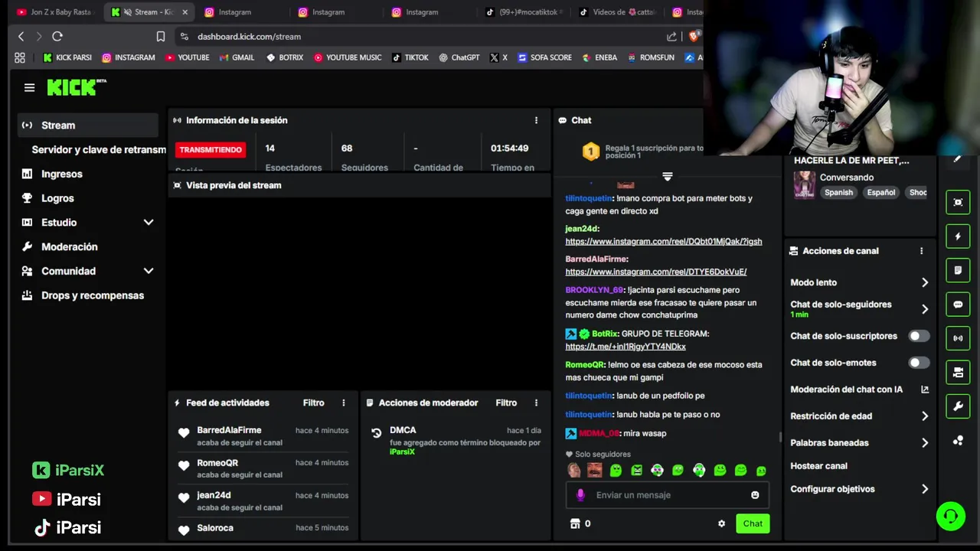Click the TRANSMITIENDO status badge
980x551 pixels.
click(x=211, y=150)
